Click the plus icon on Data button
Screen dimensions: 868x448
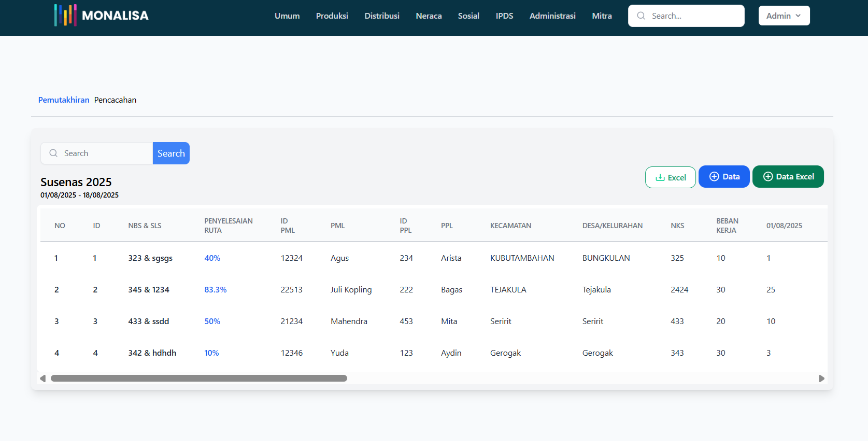714,176
